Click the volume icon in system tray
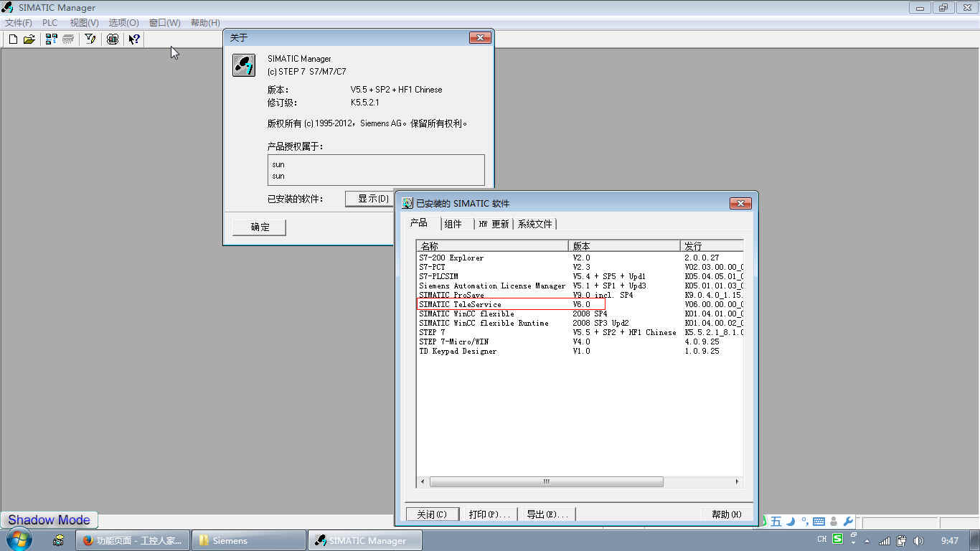Screen dimensions: 980x551 click(918, 541)
